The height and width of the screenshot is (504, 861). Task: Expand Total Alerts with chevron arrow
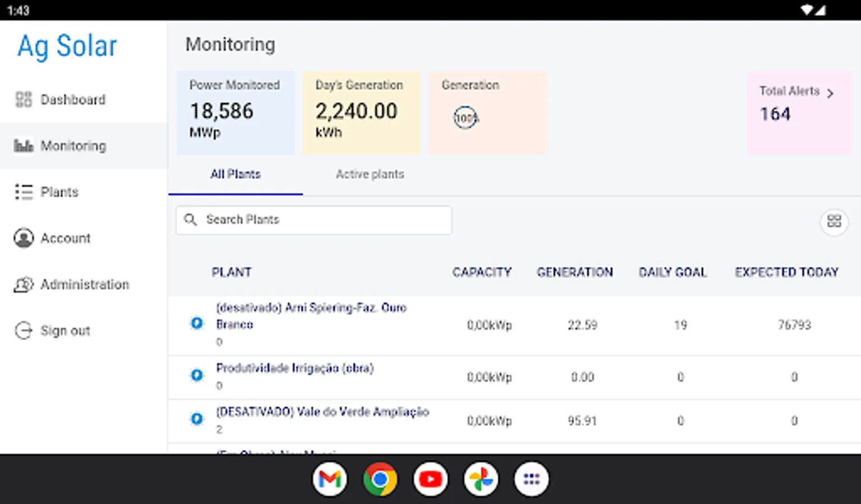pyautogui.click(x=830, y=93)
